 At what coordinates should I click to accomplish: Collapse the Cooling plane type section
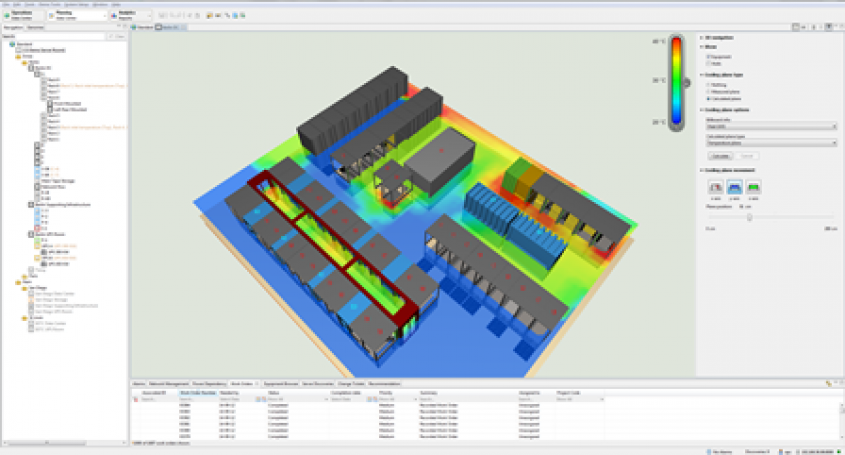pos(702,75)
